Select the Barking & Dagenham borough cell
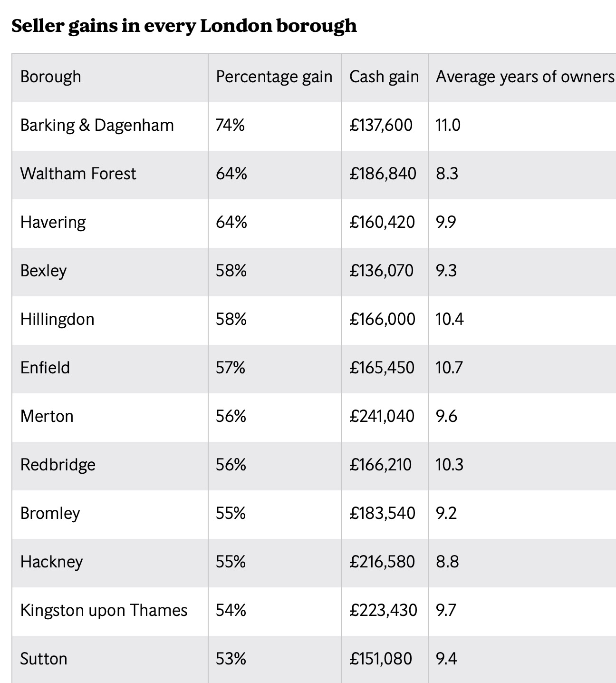This screenshot has width=616, height=683. 97,126
